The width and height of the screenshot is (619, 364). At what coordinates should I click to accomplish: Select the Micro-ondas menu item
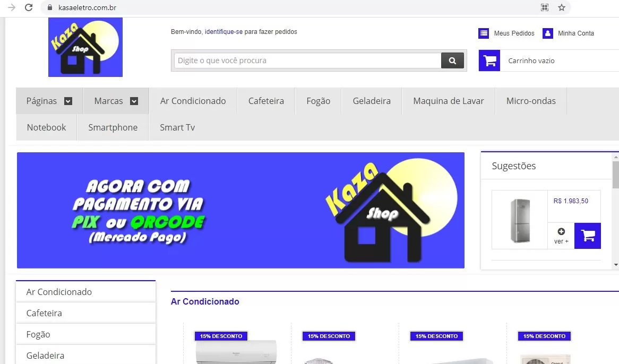coord(531,101)
